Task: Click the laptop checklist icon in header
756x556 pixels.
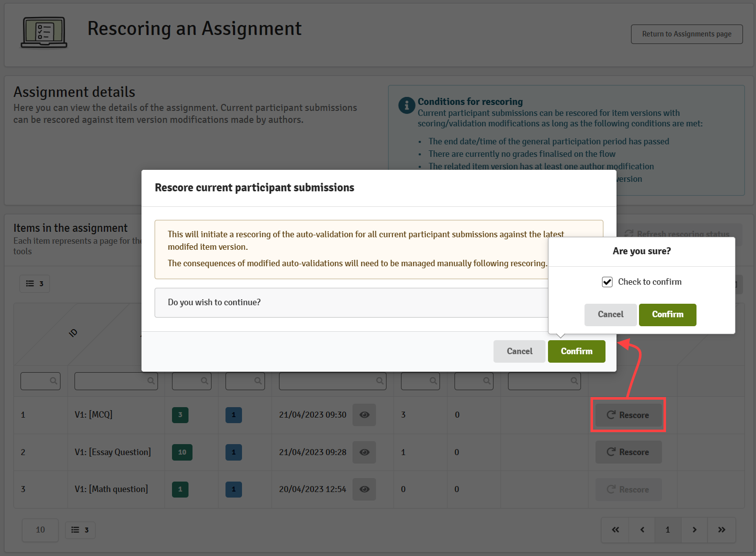Action: coord(44,32)
